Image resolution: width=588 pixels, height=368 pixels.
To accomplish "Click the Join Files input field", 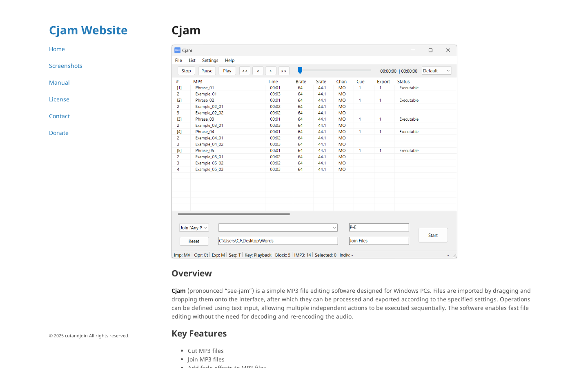I will point(379,241).
